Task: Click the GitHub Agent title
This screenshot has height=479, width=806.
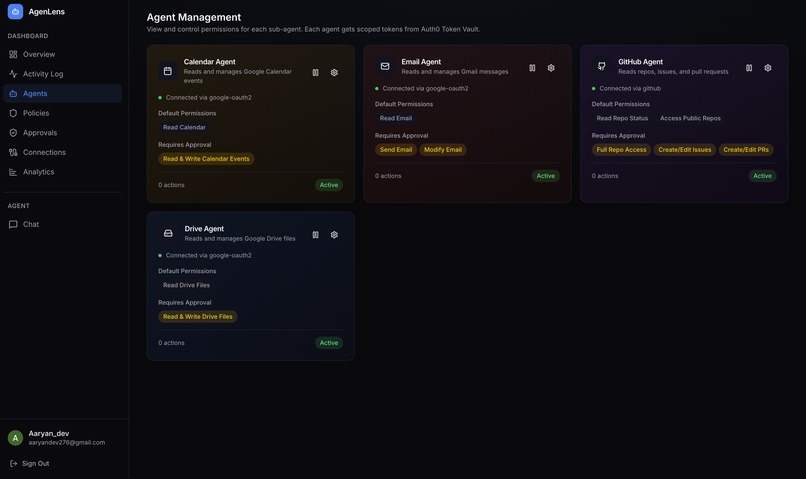Action: pyautogui.click(x=640, y=62)
